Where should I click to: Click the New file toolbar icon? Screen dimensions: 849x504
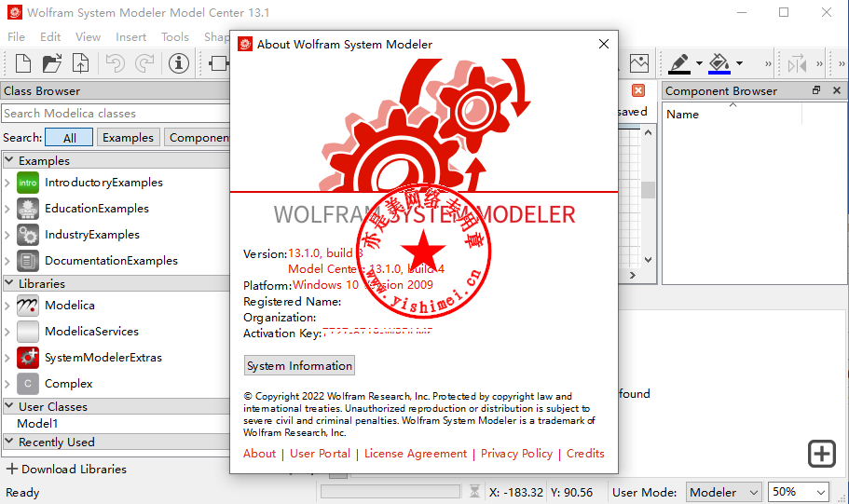tap(22, 63)
